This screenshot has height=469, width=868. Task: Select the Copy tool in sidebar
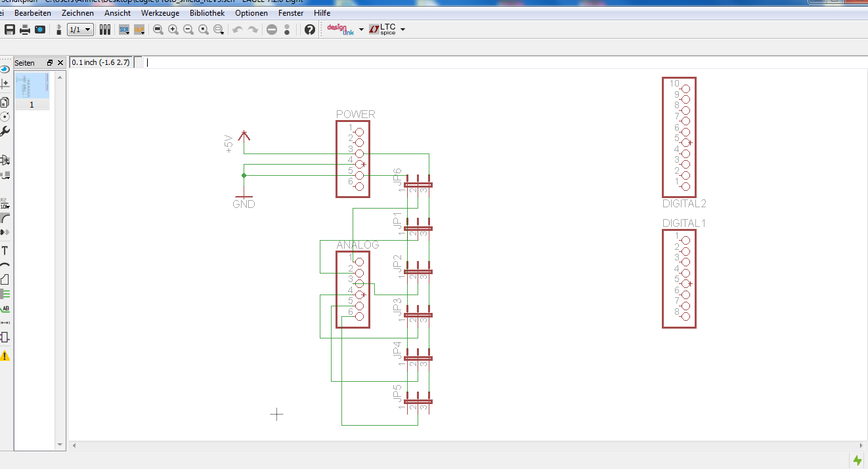pyautogui.click(x=5, y=102)
